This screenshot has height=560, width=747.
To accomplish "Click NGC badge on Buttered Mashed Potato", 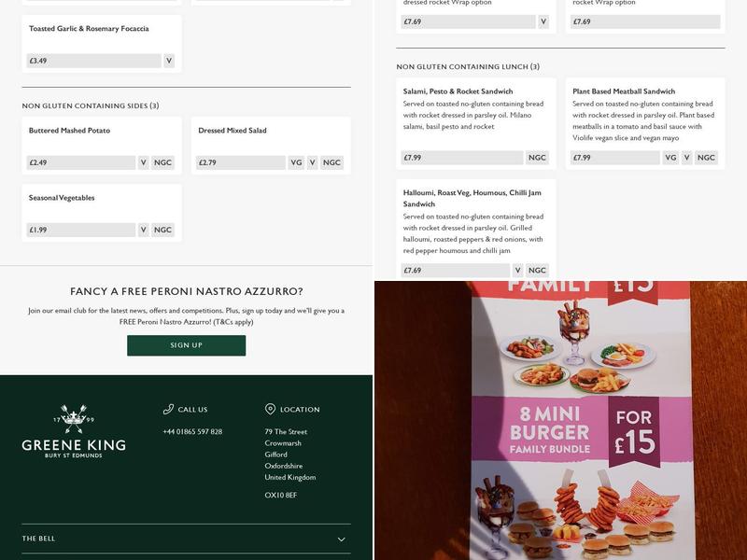I will coord(162,162).
